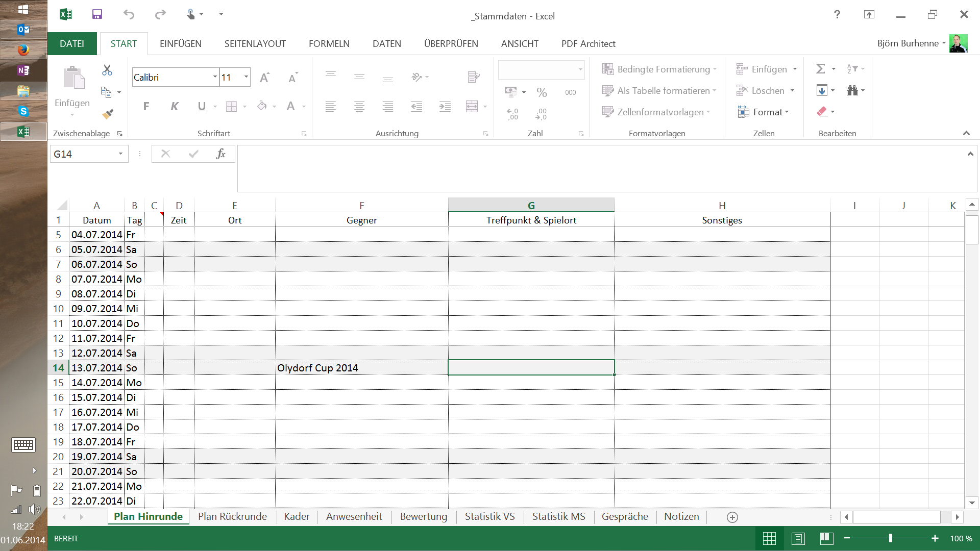Click the Format Painter brush icon

tap(107, 114)
